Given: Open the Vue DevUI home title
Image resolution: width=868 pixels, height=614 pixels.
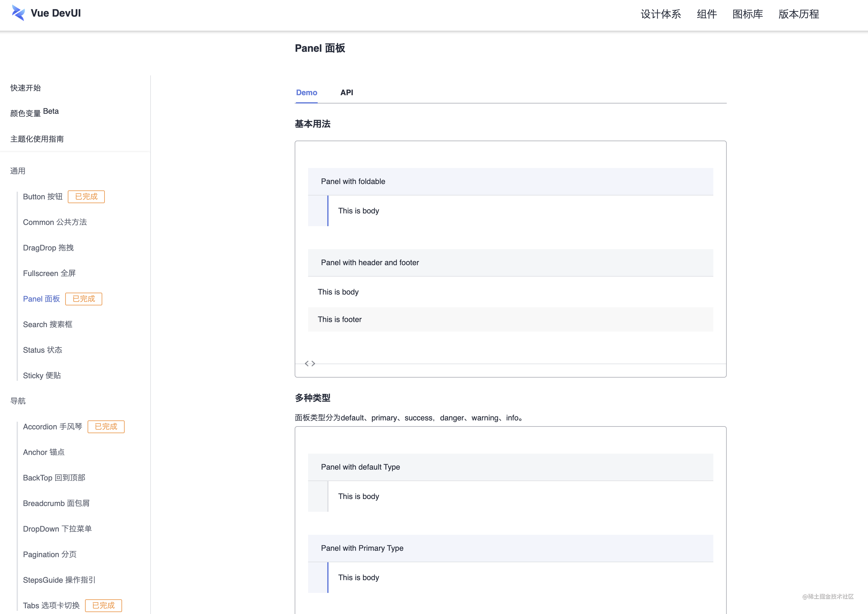Looking at the screenshot, I should pyautogui.click(x=56, y=13).
